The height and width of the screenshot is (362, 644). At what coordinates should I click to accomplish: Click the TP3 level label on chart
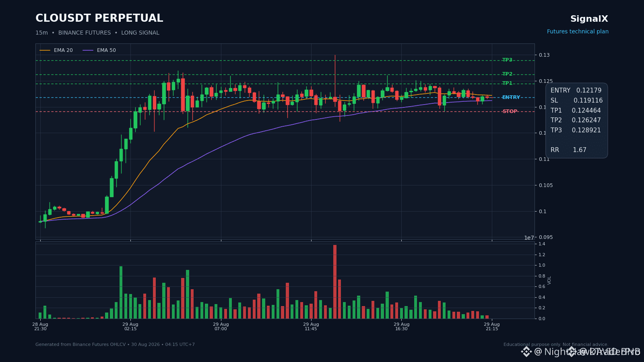[507, 60]
